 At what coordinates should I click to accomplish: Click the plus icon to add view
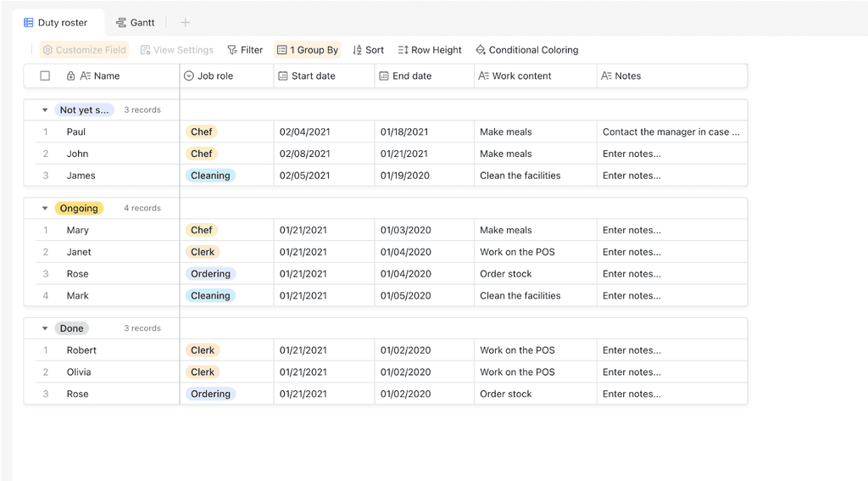pyautogui.click(x=186, y=23)
